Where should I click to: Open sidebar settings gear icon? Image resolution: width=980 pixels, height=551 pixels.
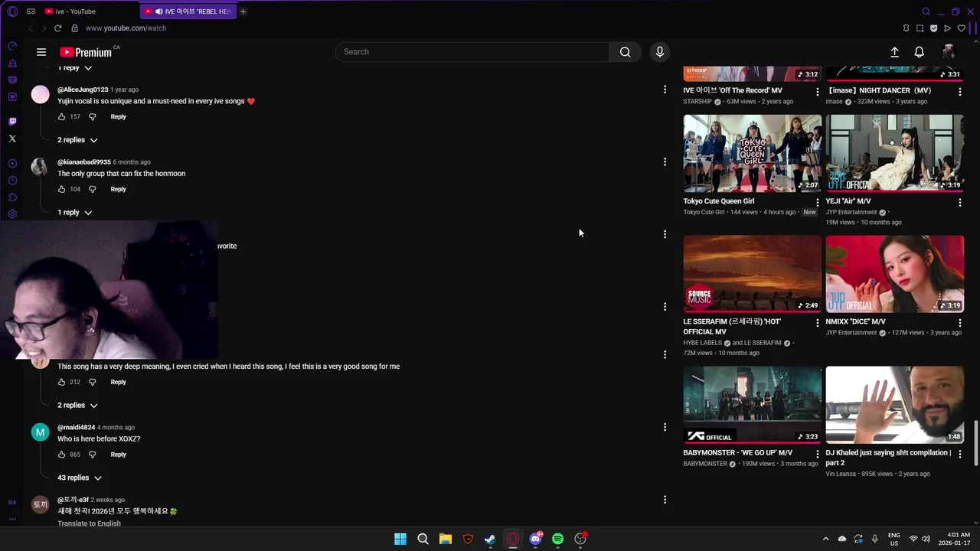click(x=12, y=214)
